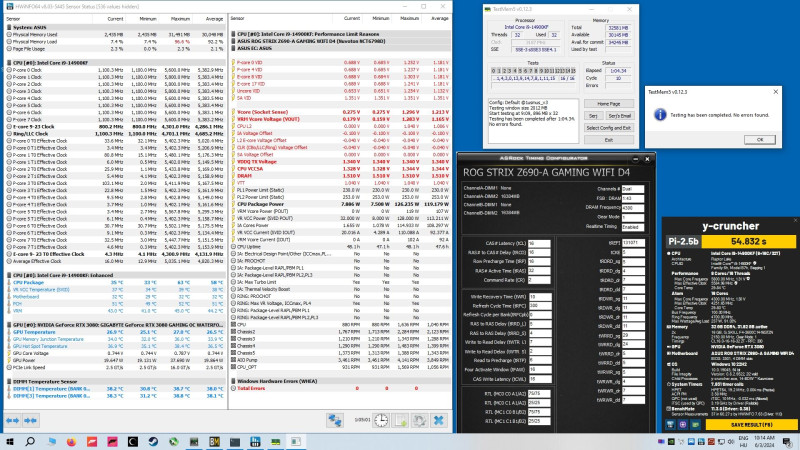800x450 pixels.
Task: Open HWiNFO network remote monitoring icon
Action: 335,420
